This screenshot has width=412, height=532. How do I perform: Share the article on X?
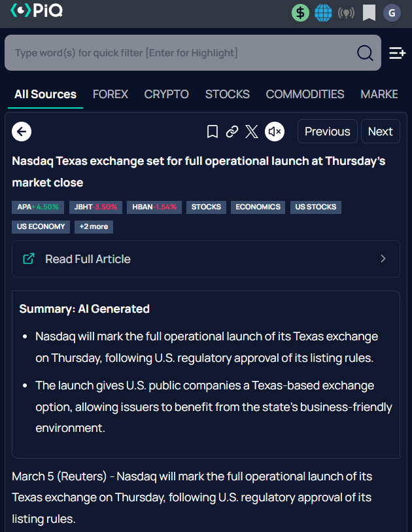pyautogui.click(x=252, y=132)
